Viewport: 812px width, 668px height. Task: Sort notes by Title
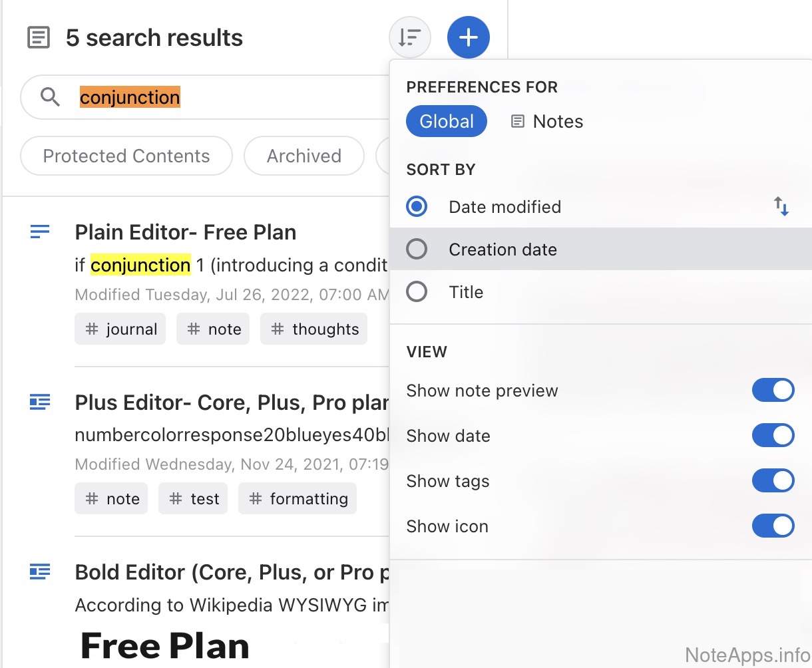[x=417, y=292]
